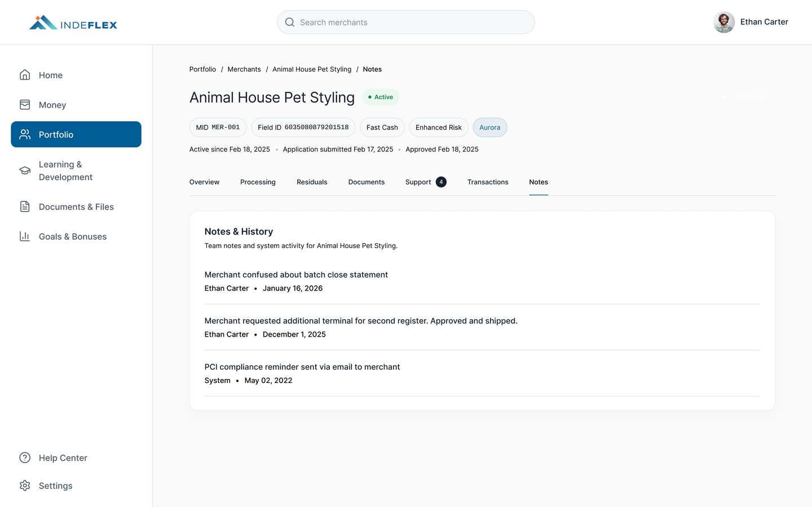Select the Notes tab
812x507 pixels.
tap(539, 182)
